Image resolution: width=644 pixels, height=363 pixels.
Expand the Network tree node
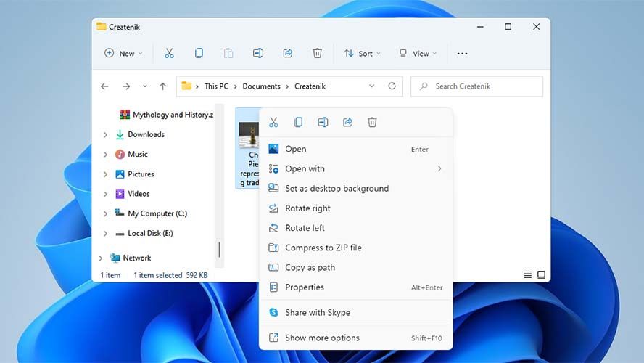(101, 258)
